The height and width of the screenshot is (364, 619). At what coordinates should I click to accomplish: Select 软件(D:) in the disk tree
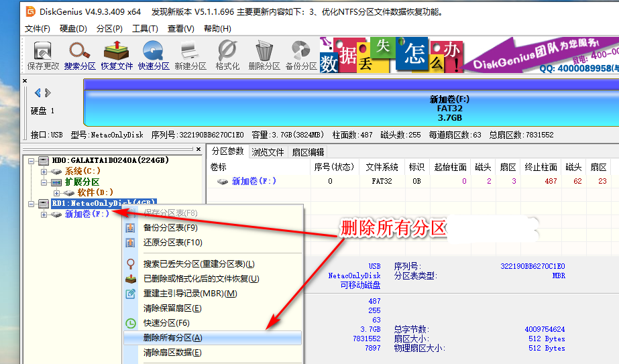95,192
